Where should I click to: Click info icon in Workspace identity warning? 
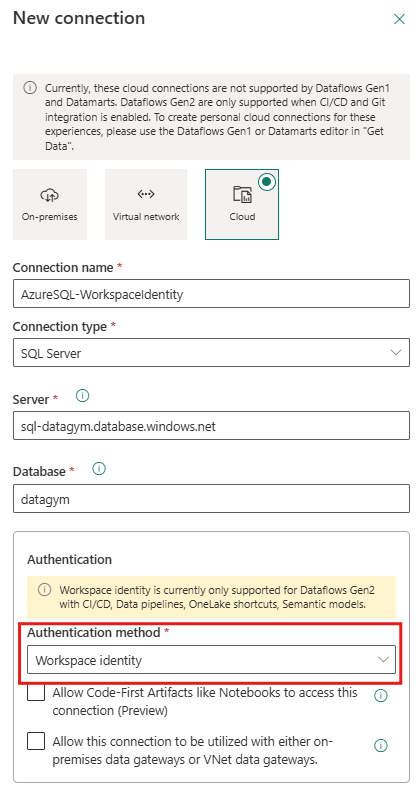click(45, 589)
